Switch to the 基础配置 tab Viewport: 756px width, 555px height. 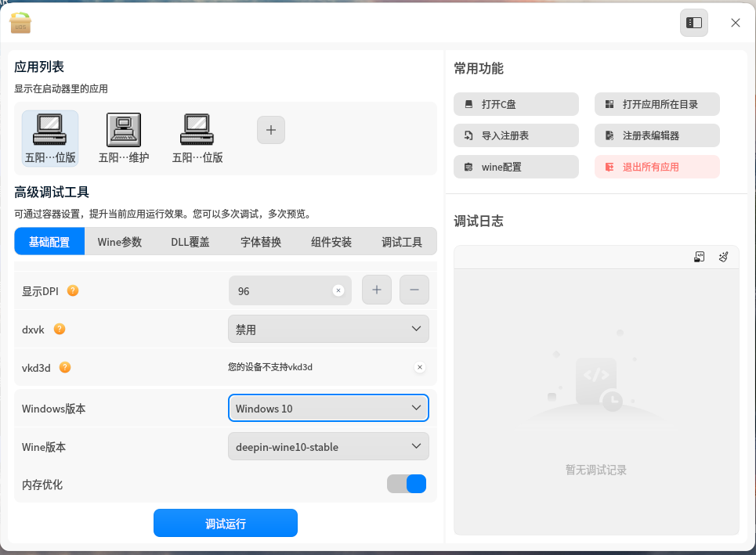[x=49, y=241]
